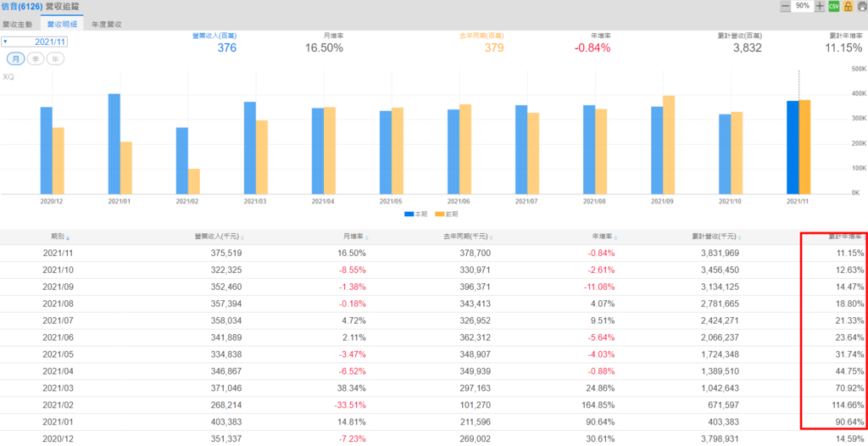Click the 2020/12 blue bar in chart
This screenshot has height=446, width=868.
pyautogui.click(x=47, y=150)
